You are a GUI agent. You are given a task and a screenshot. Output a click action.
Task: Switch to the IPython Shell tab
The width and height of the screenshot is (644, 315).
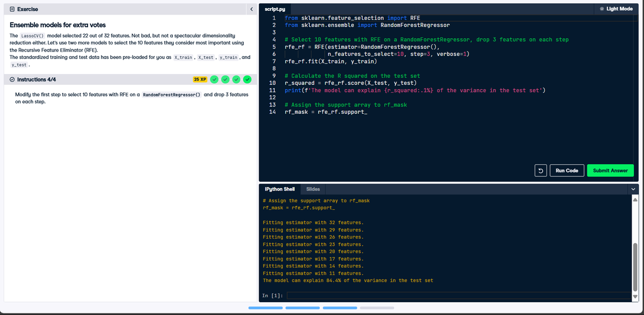coord(280,189)
